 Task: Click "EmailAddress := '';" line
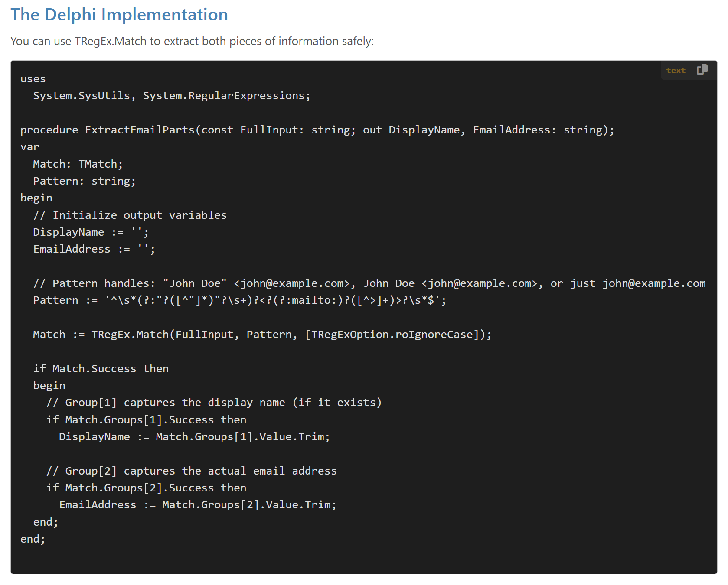pyautogui.click(x=94, y=249)
